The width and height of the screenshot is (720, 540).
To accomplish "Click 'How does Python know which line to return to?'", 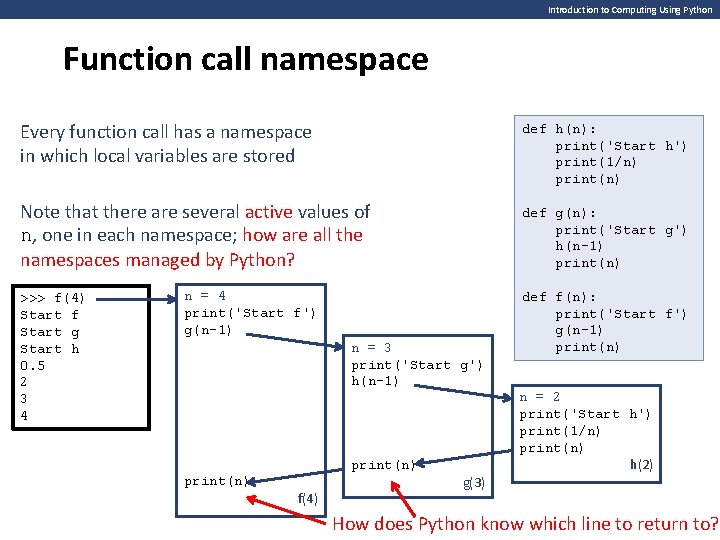I will 525,524.
